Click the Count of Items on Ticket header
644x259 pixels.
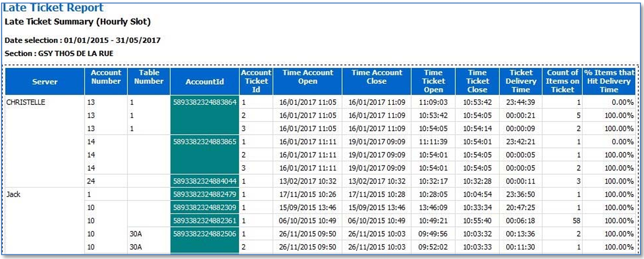562,81
